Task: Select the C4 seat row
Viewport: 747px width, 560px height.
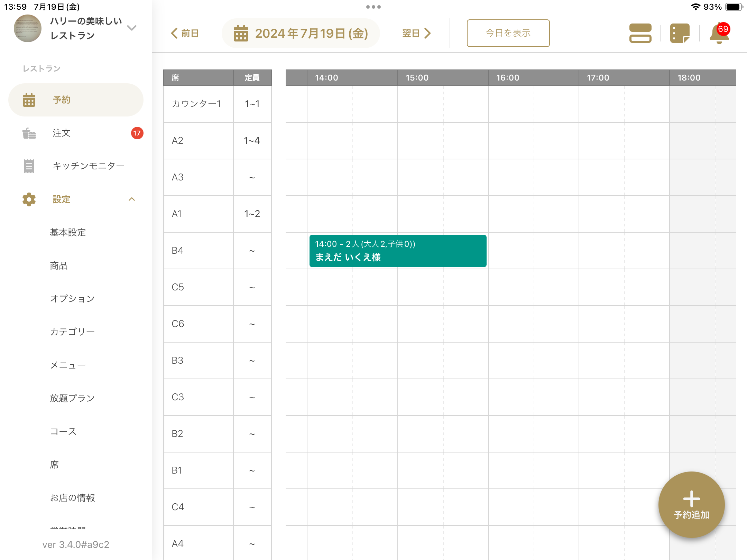Action: 218,507
